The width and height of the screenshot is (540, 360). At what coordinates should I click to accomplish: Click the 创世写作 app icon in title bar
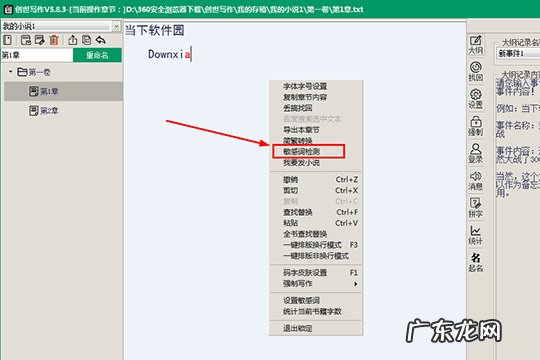pos(8,9)
